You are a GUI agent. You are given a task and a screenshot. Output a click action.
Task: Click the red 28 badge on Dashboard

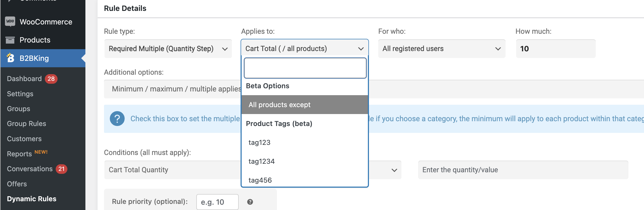click(x=51, y=79)
